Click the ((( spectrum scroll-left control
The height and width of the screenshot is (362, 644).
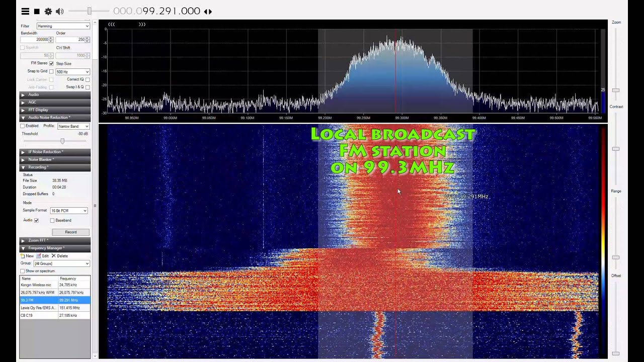(111, 24)
